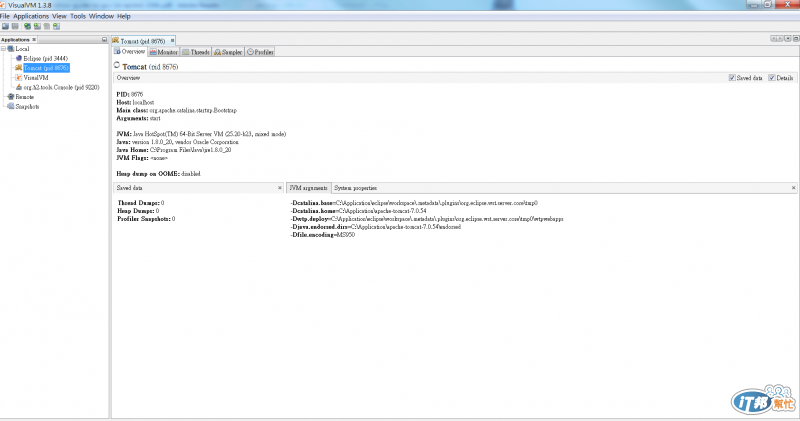Switch to the Monitor tab
Viewport: 800px width, 421px height.
[164, 52]
